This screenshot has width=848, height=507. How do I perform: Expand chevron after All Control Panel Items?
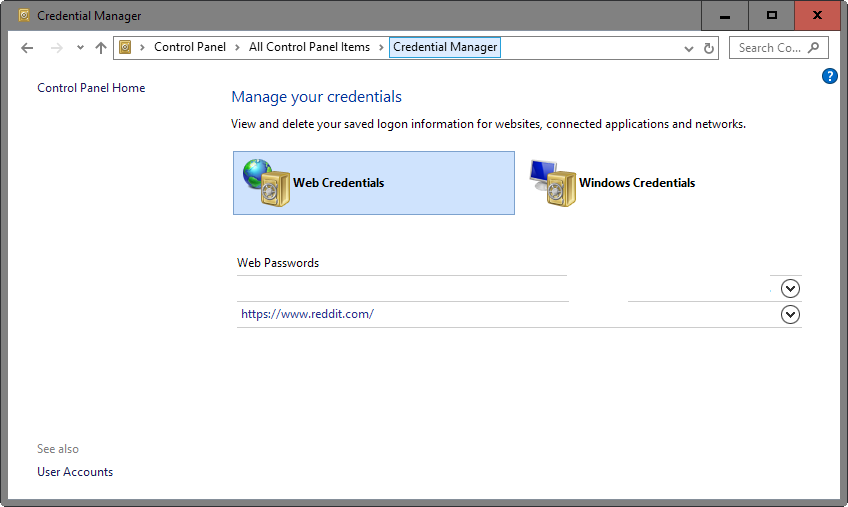[x=381, y=48]
